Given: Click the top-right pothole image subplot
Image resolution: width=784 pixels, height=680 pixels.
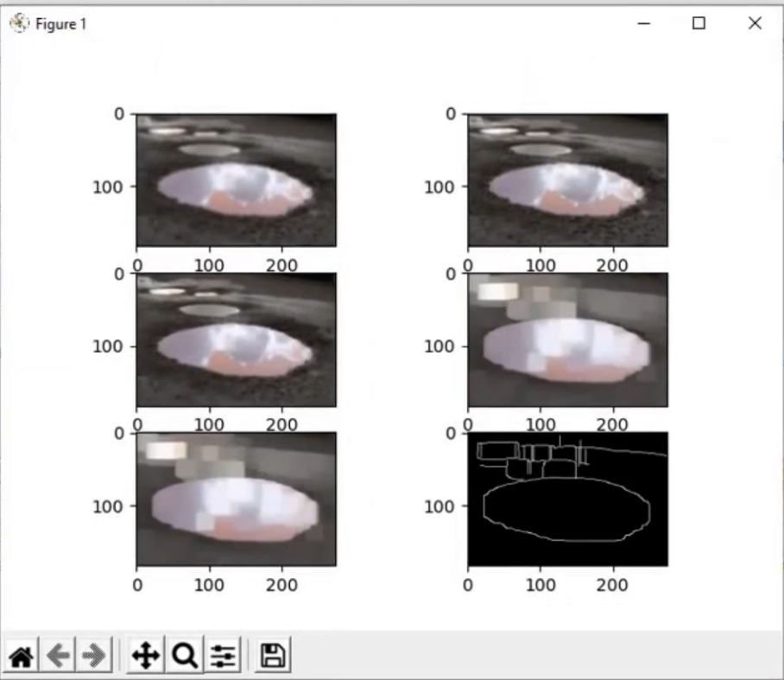Looking at the screenshot, I should pyautogui.click(x=568, y=180).
